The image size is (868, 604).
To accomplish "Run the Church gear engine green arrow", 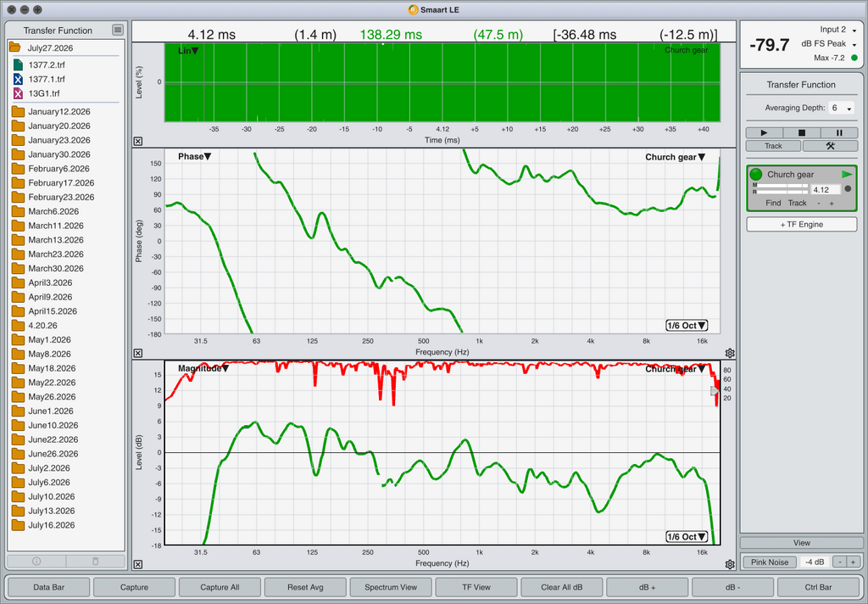I will [x=847, y=175].
